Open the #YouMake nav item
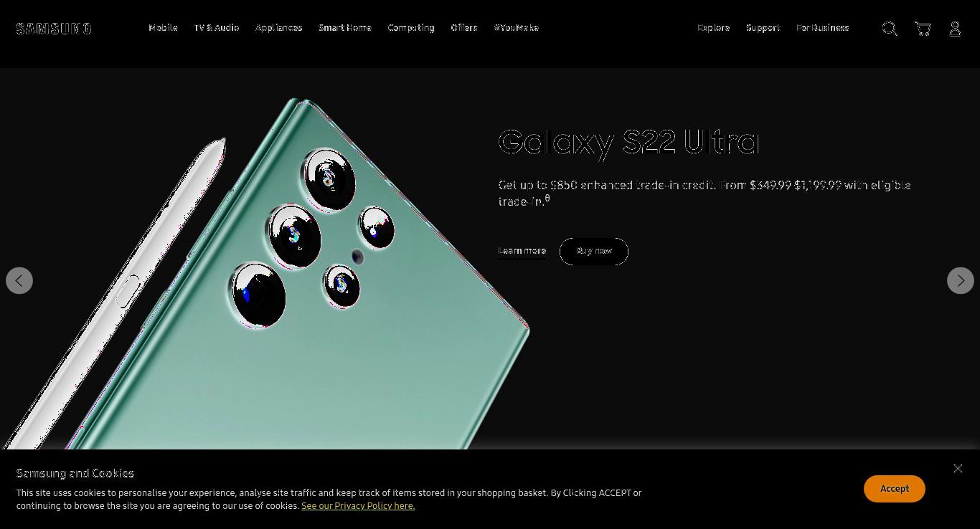 [517, 28]
